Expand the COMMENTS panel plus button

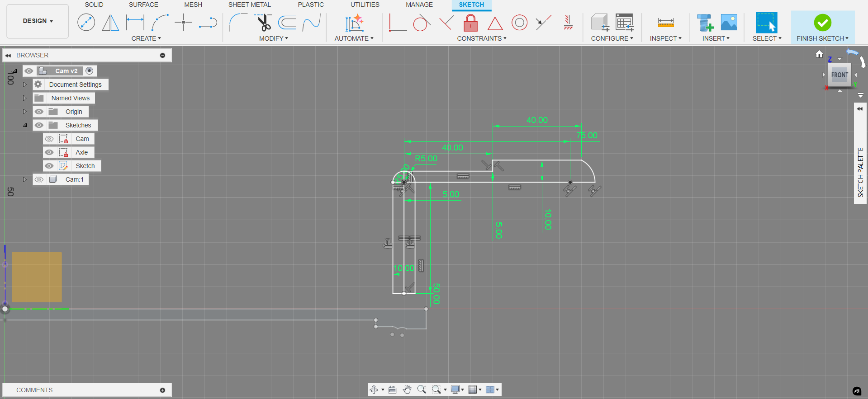click(162, 390)
